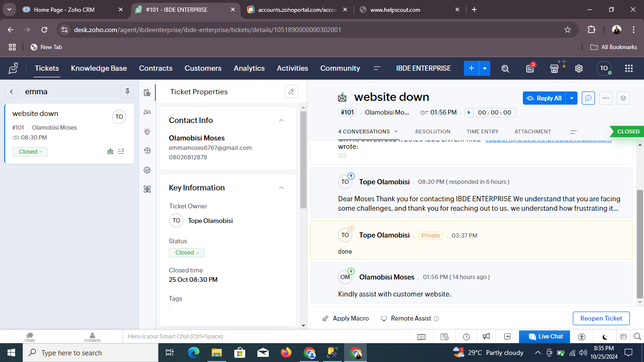Open more actions three-dots button
Viewport: 644px width, 362px height.
[606, 98]
